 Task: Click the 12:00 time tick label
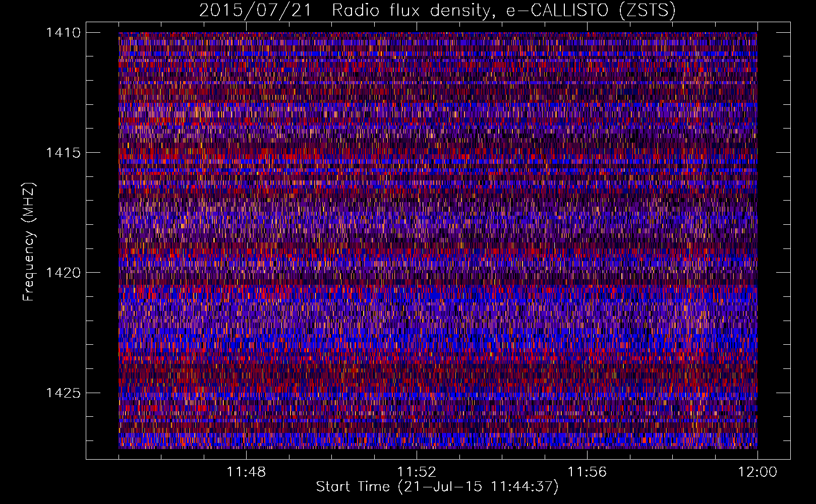pos(757,472)
